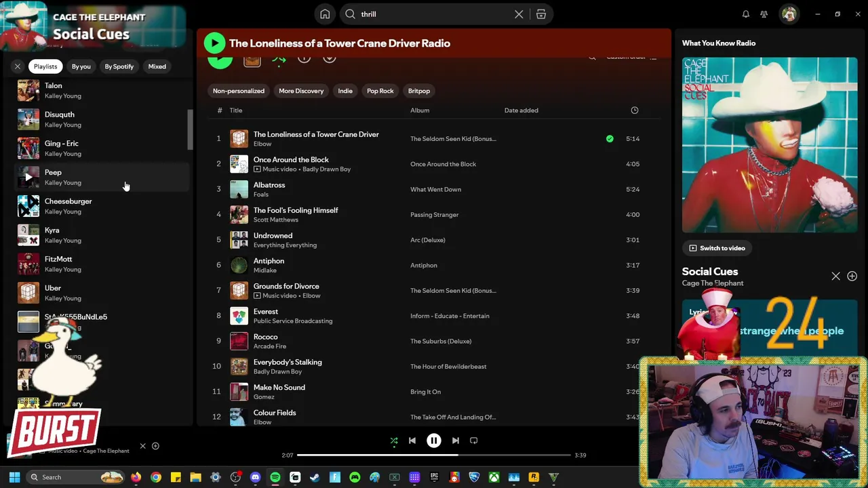Enable the Indie filter chip
This screenshot has width=868, height=488.
coord(345,91)
